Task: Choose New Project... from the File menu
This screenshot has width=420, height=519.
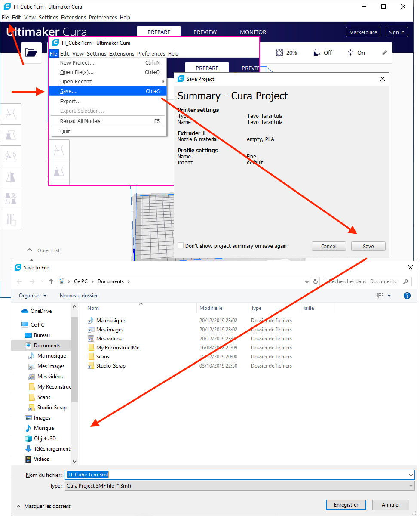Action: (x=107, y=63)
